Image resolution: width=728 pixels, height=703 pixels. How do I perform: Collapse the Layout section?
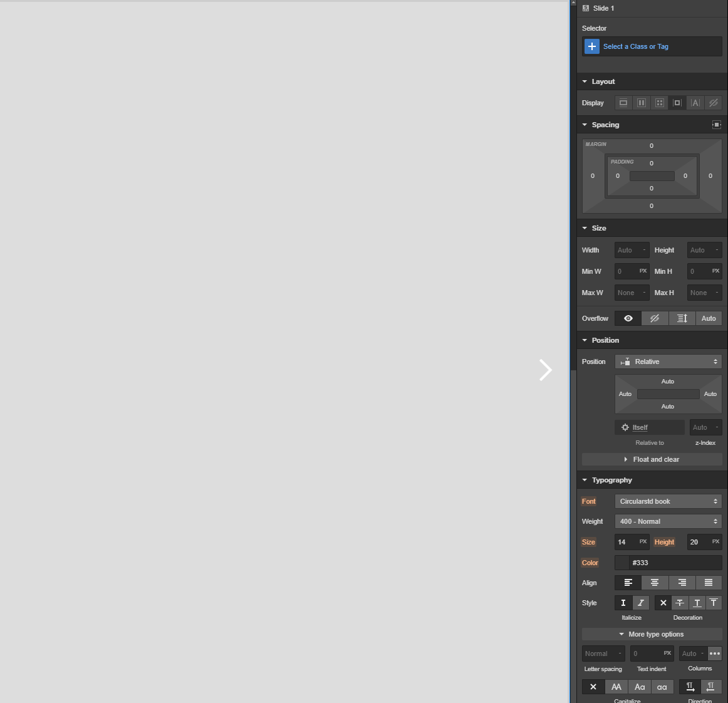585,81
